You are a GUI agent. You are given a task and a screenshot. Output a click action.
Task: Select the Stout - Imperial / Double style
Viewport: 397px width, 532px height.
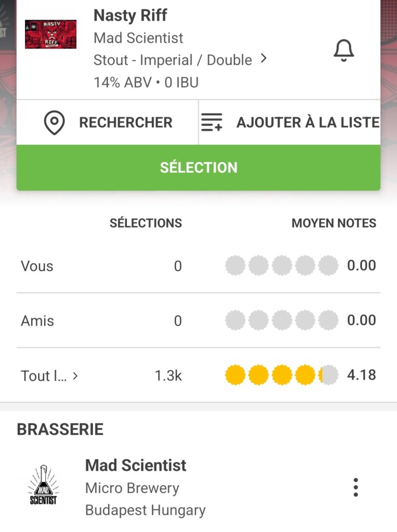click(x=173, y=60)
